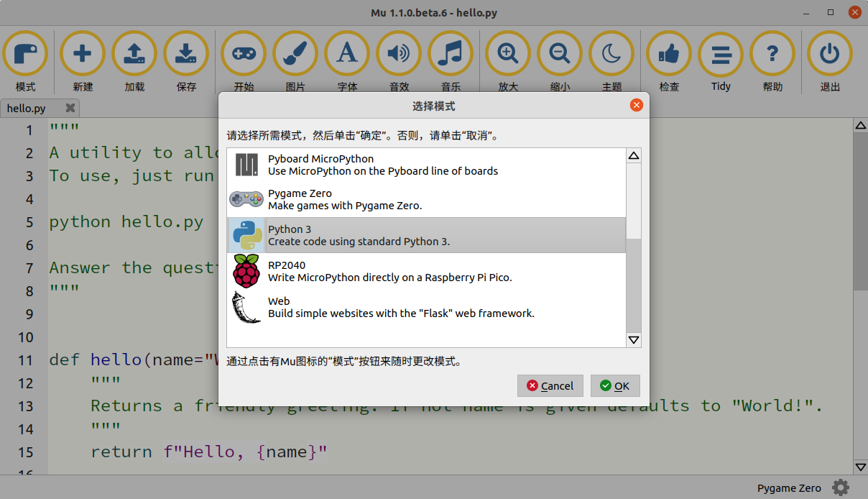Open the settings gear in status bar

point(840,487)
